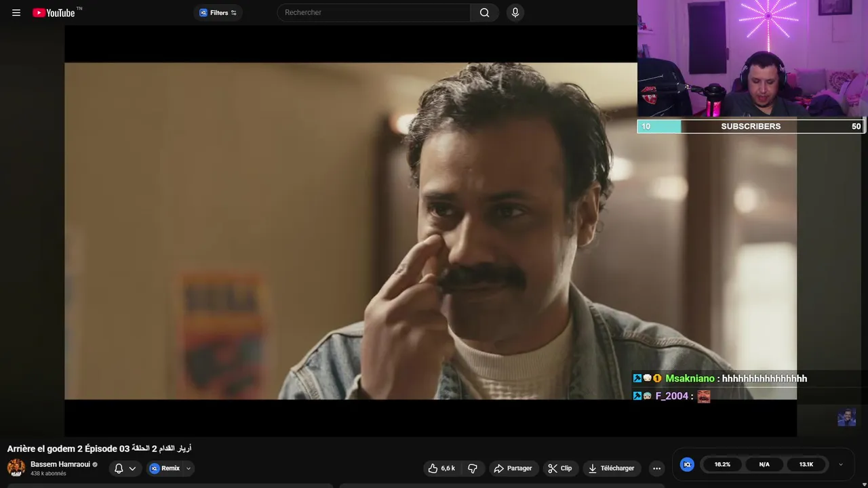Viewport: 868px width, 488px height.
Task: Open the three-dots more actions menu
Action: [656, 468]
